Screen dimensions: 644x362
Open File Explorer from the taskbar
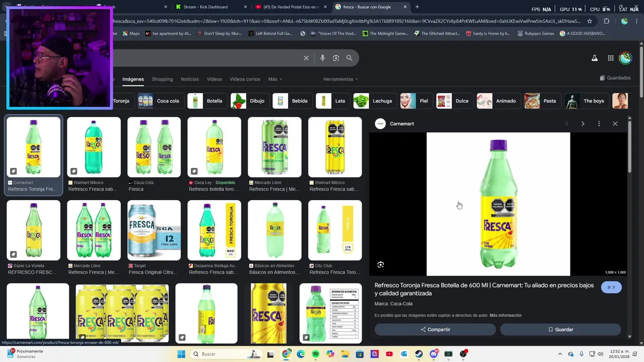[345, 354]
